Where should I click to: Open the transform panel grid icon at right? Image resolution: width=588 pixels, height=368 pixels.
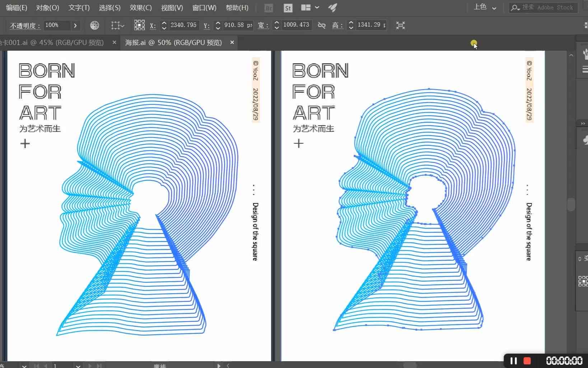(583, 281)
